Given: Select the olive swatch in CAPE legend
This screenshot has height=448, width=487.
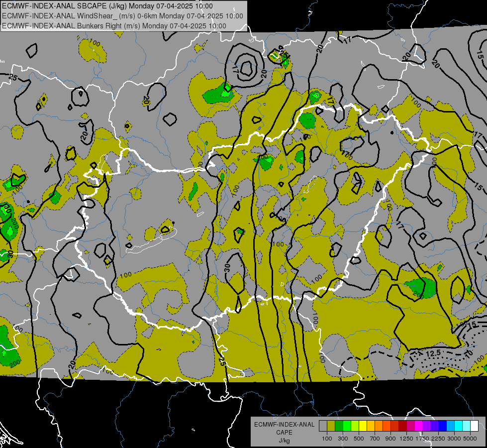Looking at the screenshot, I should 331,426.
